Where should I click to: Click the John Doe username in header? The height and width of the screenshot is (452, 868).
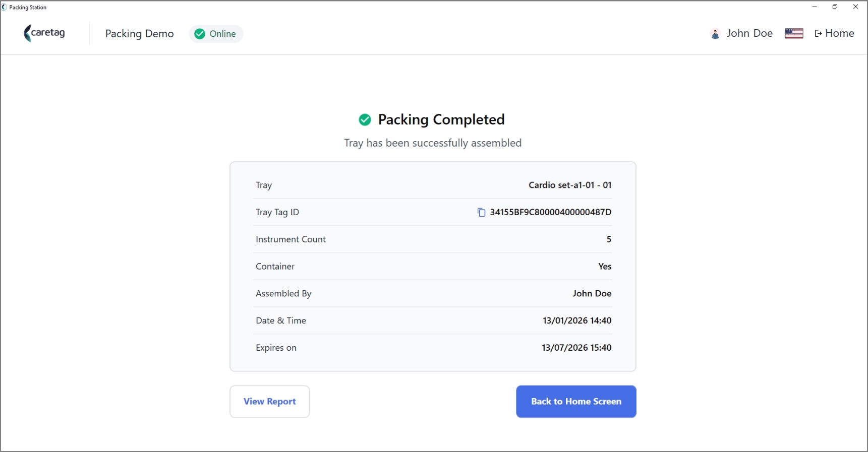point(749,33)
